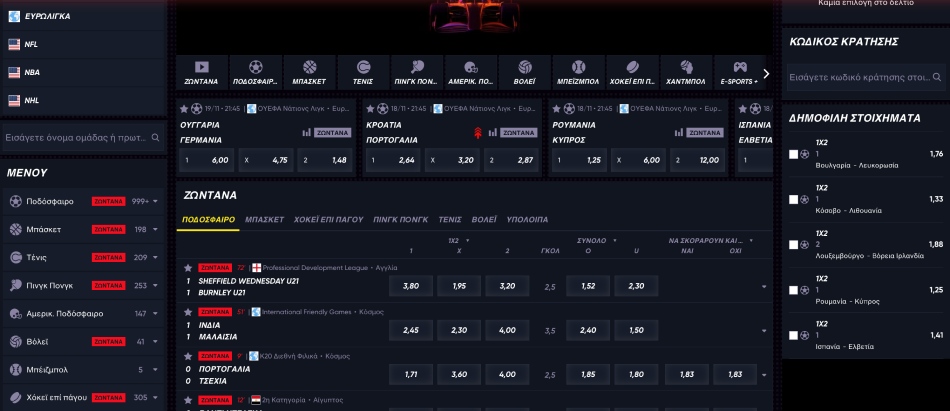Expand Αμερικ. Ποδόσφαιρο menu row arrow

[156, 314]
